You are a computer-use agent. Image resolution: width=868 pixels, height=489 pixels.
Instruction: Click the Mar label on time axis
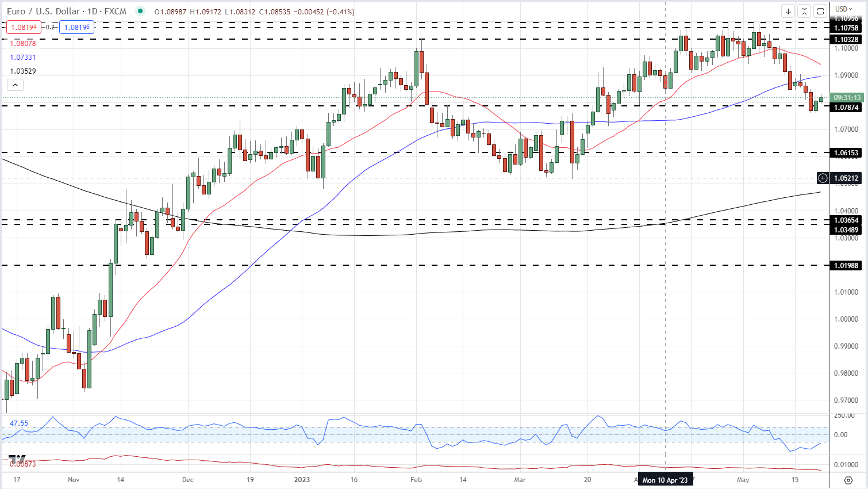(x=520, y=479)
